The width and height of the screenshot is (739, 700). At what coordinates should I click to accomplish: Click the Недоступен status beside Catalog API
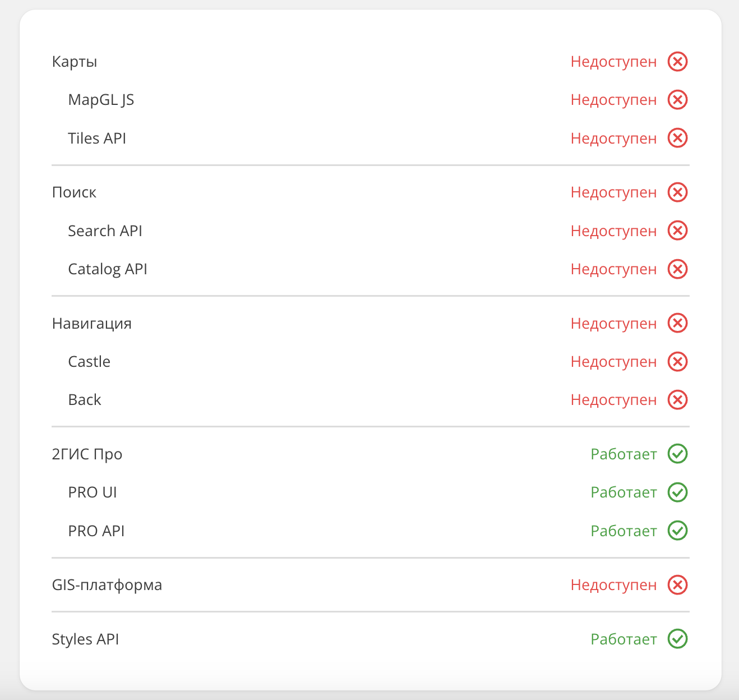613,269
